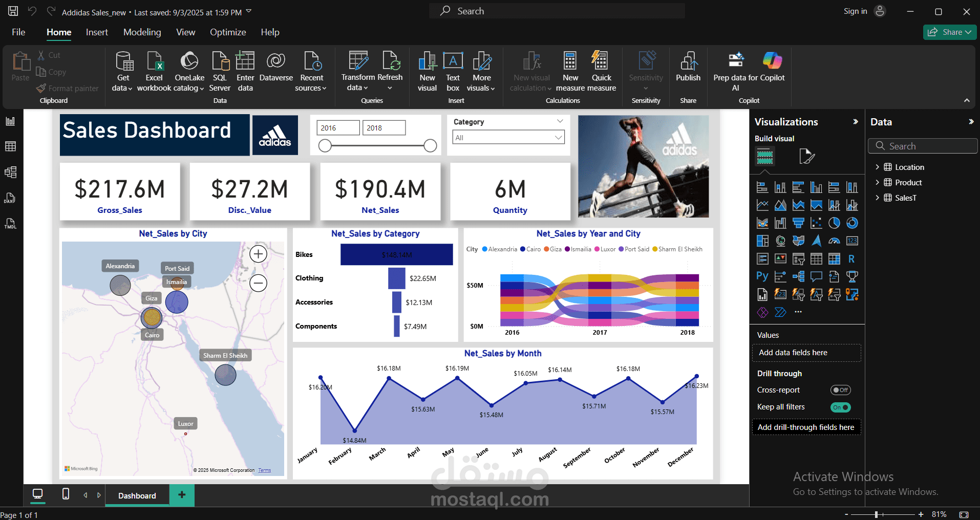The width and height of the screenshot is (980, 520).
Task: Open the Modeling ribbon tab
Action: pyautogui.click(x=142, y=32)
